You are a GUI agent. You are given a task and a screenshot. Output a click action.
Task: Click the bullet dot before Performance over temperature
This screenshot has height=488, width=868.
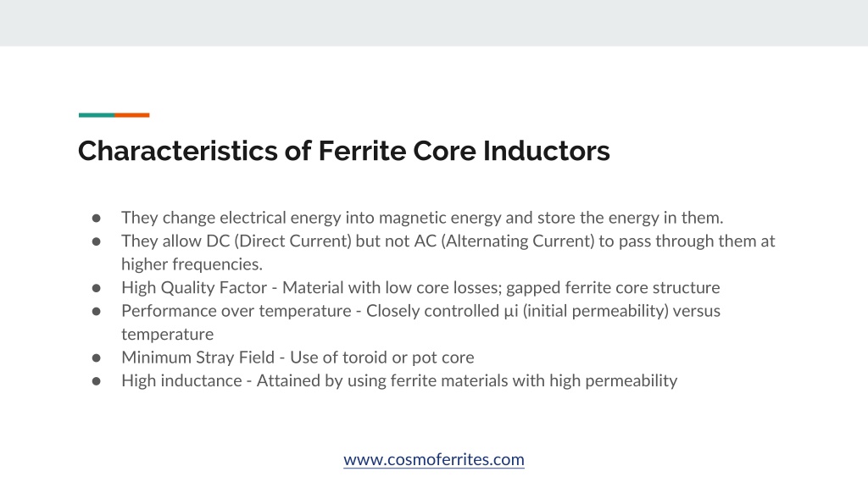(97, 312)
